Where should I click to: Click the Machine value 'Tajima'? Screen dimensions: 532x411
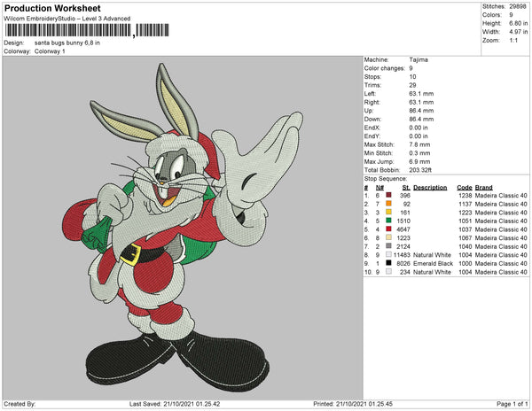pos(419,59)
